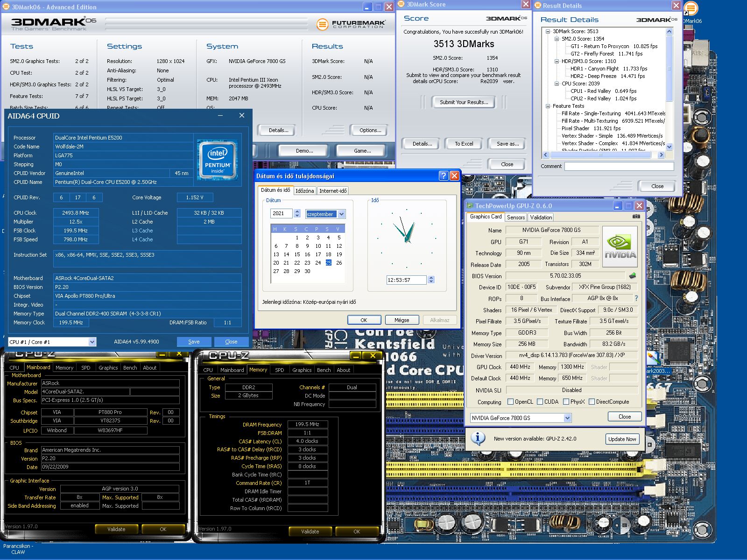Screen dimensions: 747x560
Task: Select day 15 in the calendar
Action: pos(297,254)
